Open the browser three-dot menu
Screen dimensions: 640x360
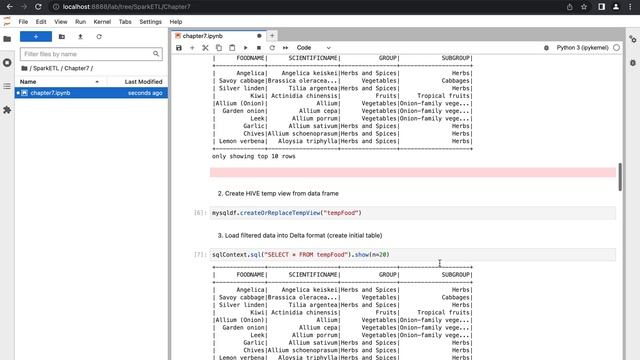(x=630, y=7)
